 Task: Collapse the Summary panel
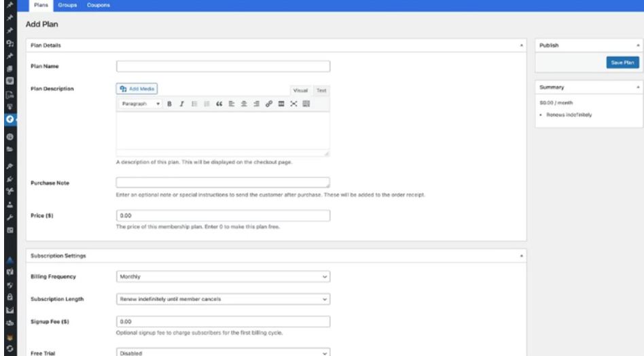[638, 87]
